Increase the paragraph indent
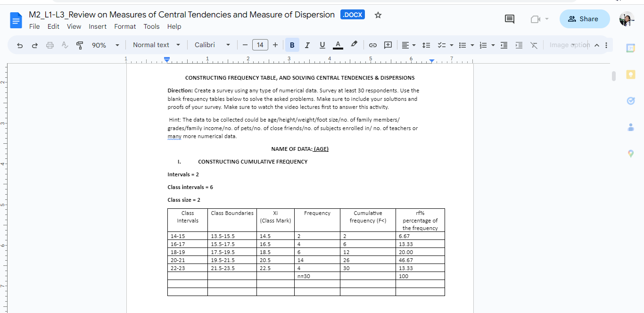 click(x=519, y=45)
